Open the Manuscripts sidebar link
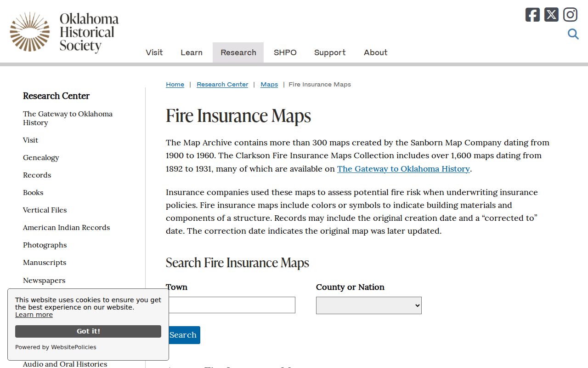This screenshot has width=588, height=368. [45, 263]
